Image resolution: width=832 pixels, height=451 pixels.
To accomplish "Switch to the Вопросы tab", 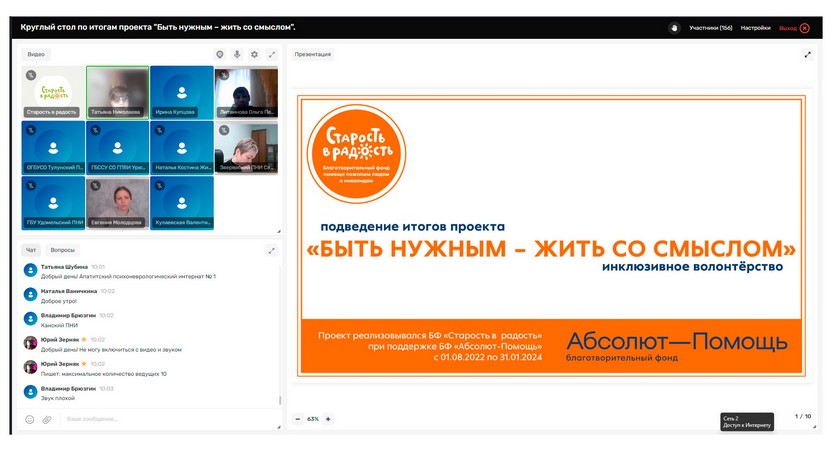I will coord(63,249).
